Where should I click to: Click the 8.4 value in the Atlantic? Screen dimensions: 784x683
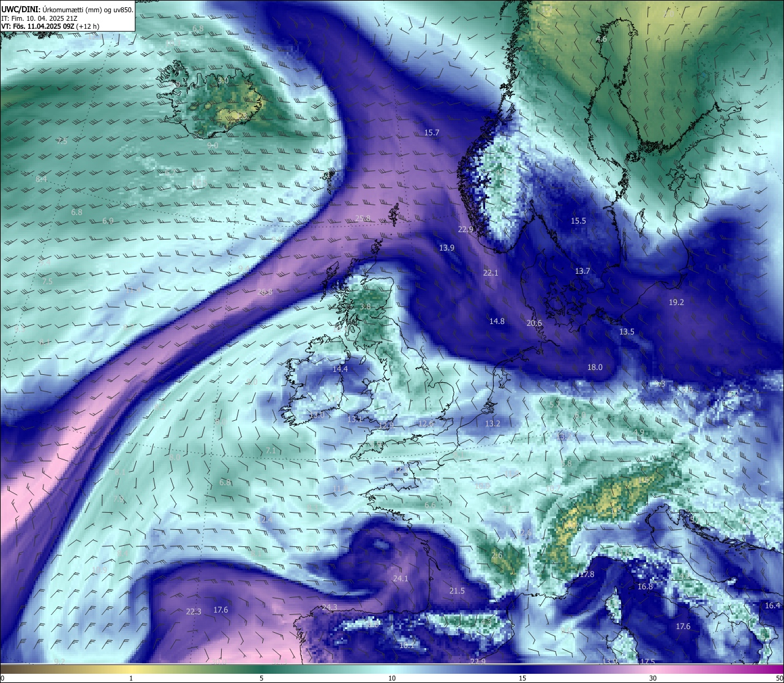point(42,179)
